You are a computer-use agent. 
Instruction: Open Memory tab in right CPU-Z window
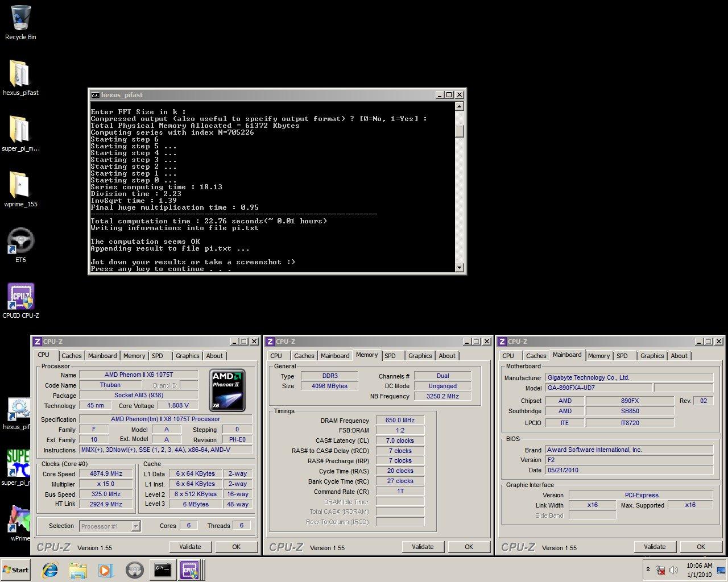[x=599, y=356]
